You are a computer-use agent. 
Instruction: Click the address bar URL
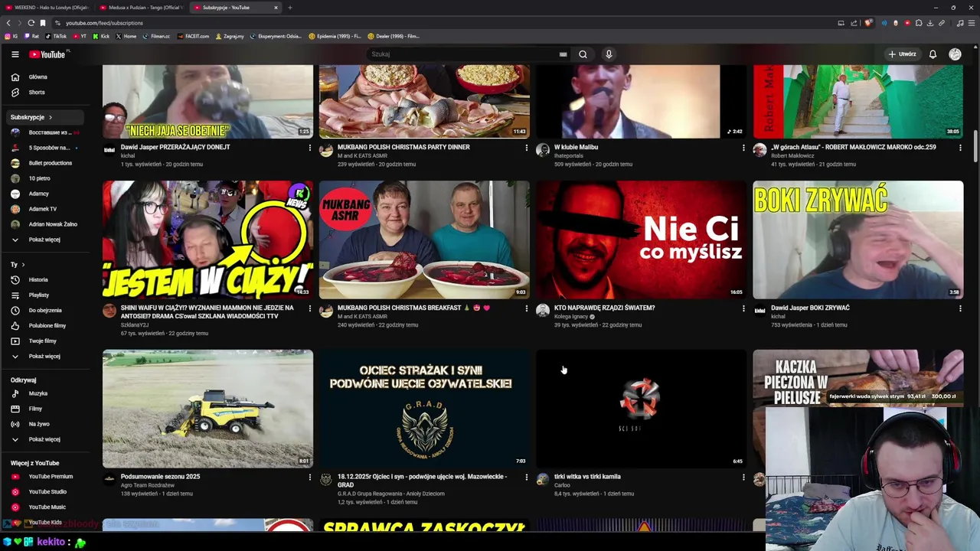104,23
